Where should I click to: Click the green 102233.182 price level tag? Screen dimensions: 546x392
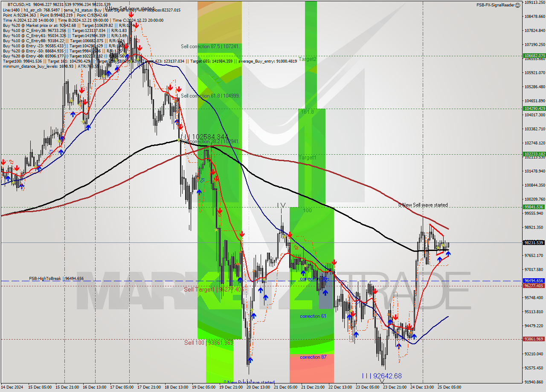534,154
